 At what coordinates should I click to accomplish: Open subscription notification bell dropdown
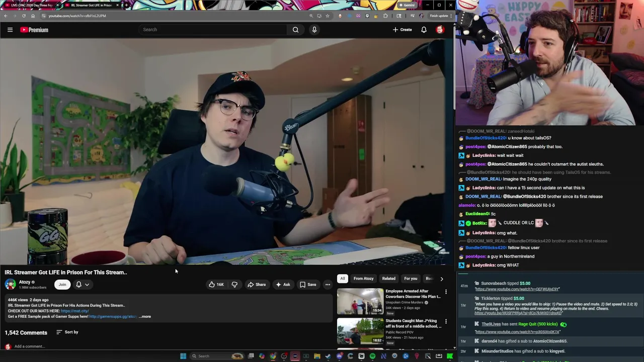(83, 285)
